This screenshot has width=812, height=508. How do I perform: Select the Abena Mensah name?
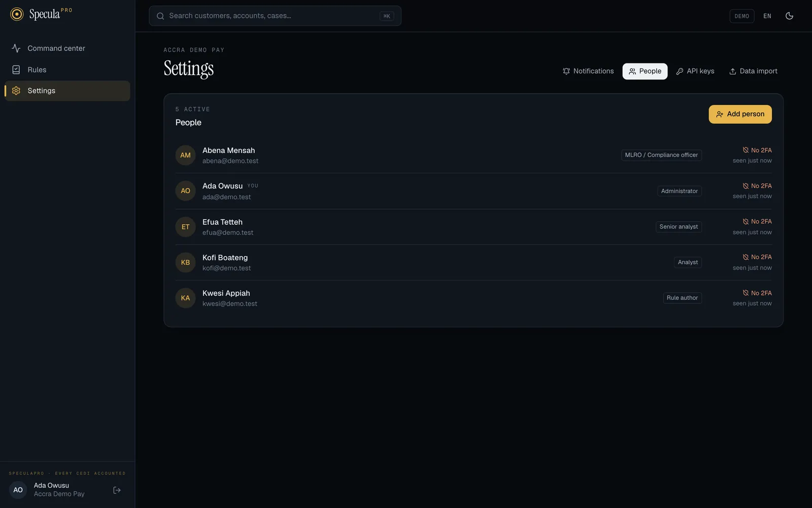[228, 150]
